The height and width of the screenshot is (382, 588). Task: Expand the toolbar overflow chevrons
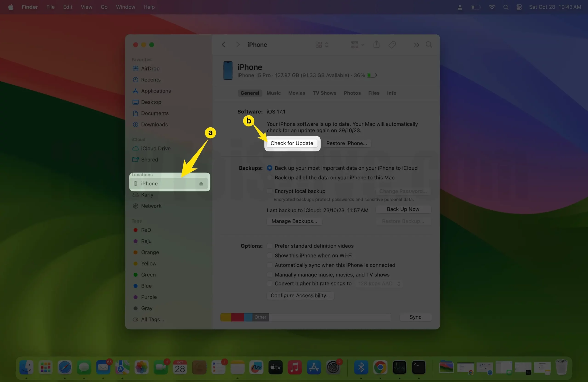coord(416,45)
